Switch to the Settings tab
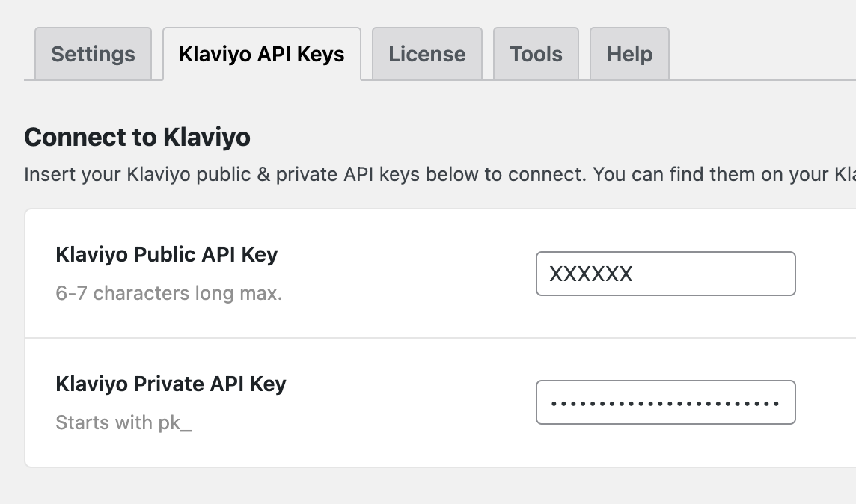 pos(93,53)
